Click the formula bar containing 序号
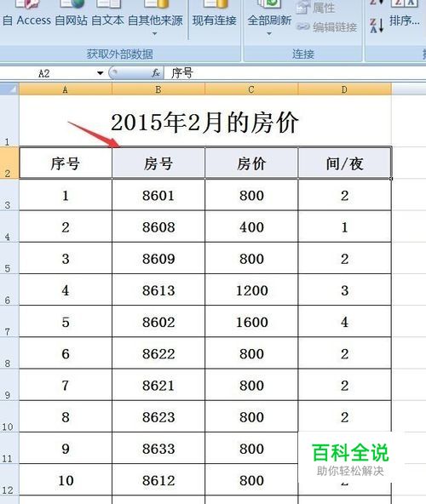The image size is (426, 504). coord(295,73)
